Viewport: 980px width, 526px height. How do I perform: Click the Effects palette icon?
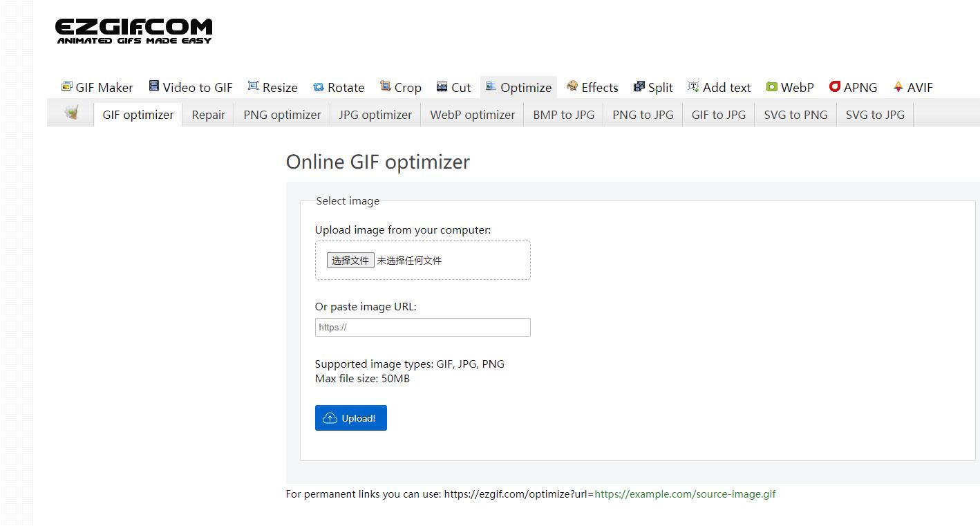[572, 86]
